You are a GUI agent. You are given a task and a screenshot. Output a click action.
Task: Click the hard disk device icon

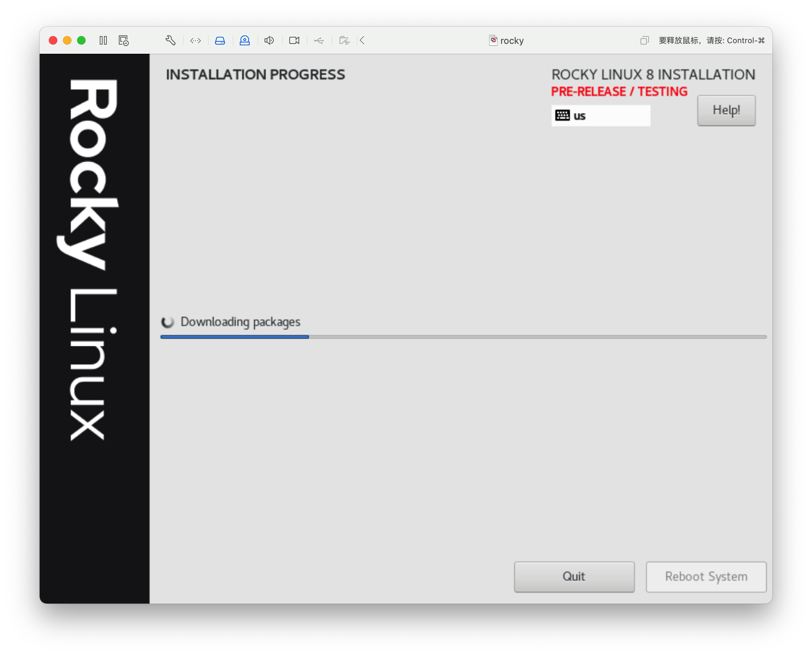tap(220, 40)
